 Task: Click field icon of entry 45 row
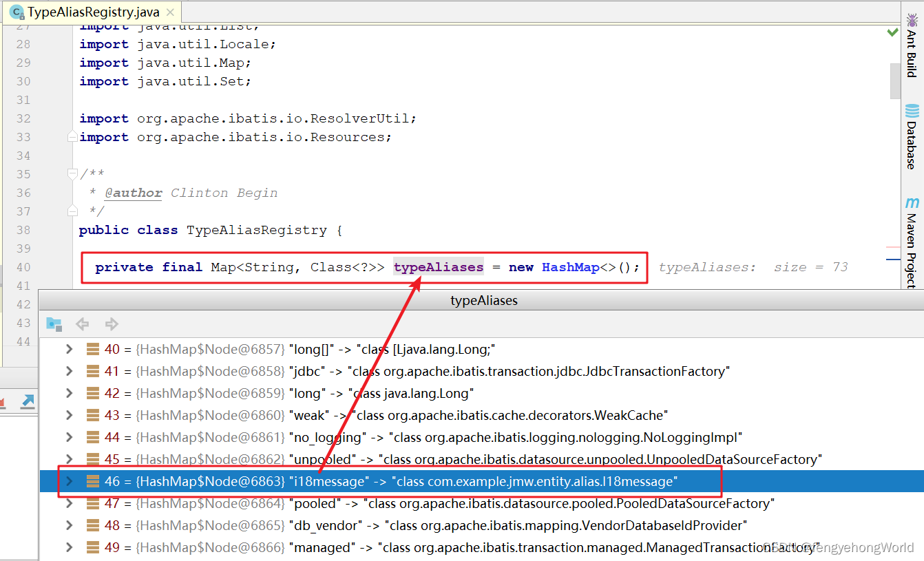(x=93, y=459)
